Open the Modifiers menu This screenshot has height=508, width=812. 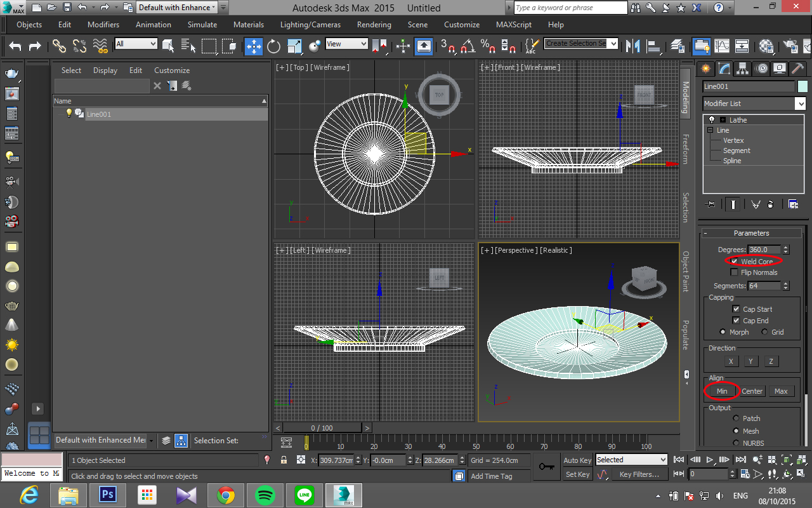point(103,25)
